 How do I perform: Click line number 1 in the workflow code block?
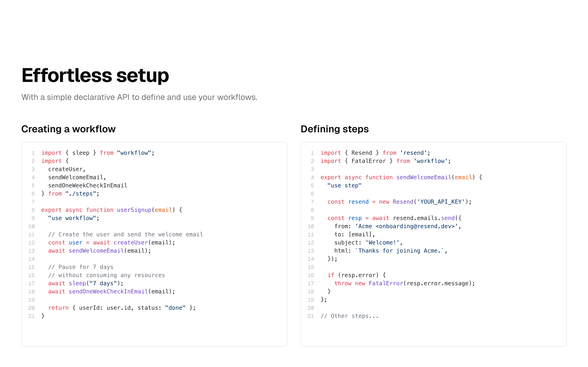pyautogui.click(x=33, y=153)
